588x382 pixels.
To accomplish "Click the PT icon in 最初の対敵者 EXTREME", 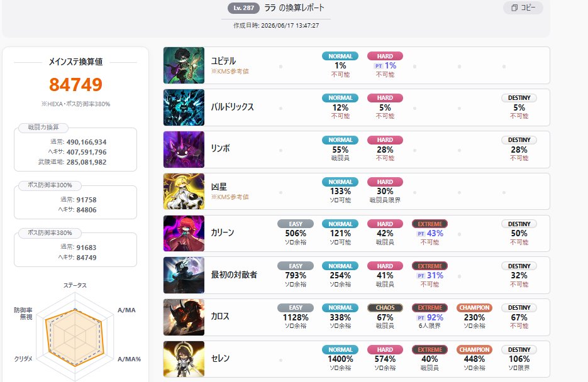I will 421,276.
